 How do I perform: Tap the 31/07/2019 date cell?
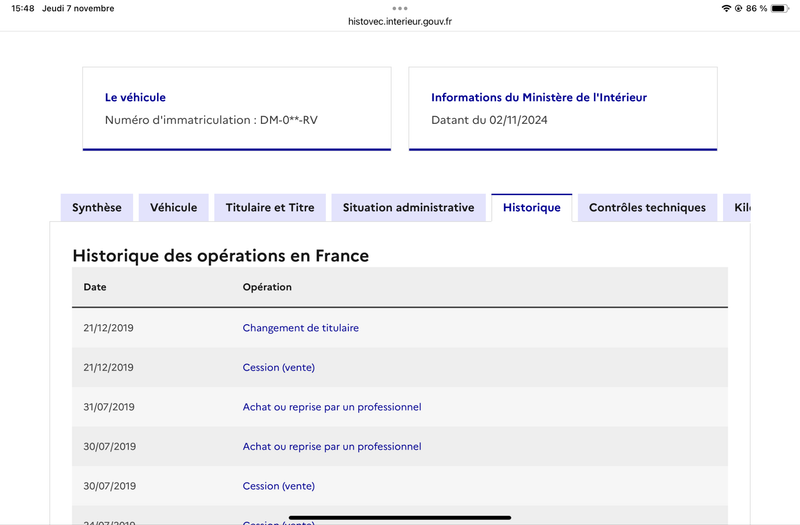pyautogui.click(x=109, y=407)
